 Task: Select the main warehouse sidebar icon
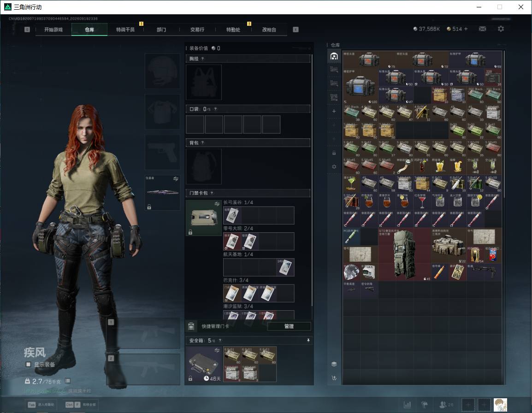tap(334, 56)
